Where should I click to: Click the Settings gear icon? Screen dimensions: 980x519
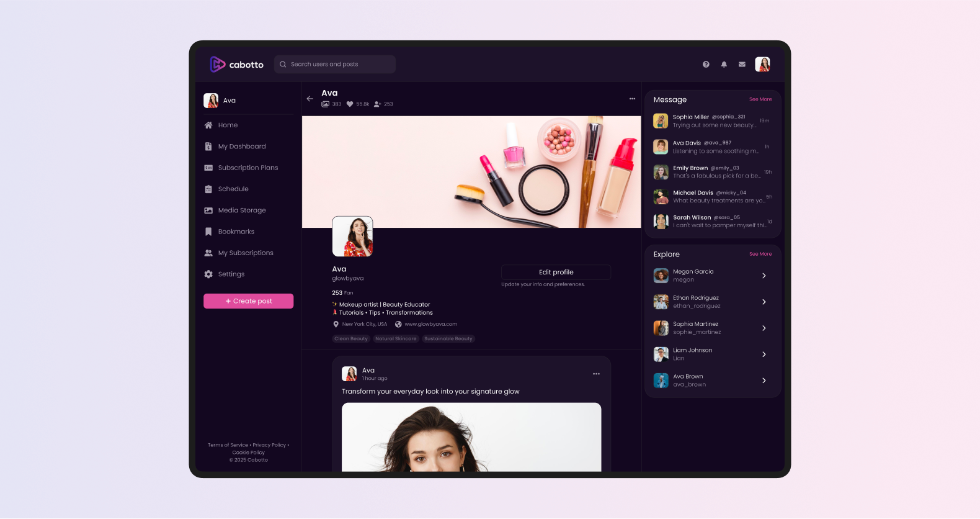[x=208, y=274]
